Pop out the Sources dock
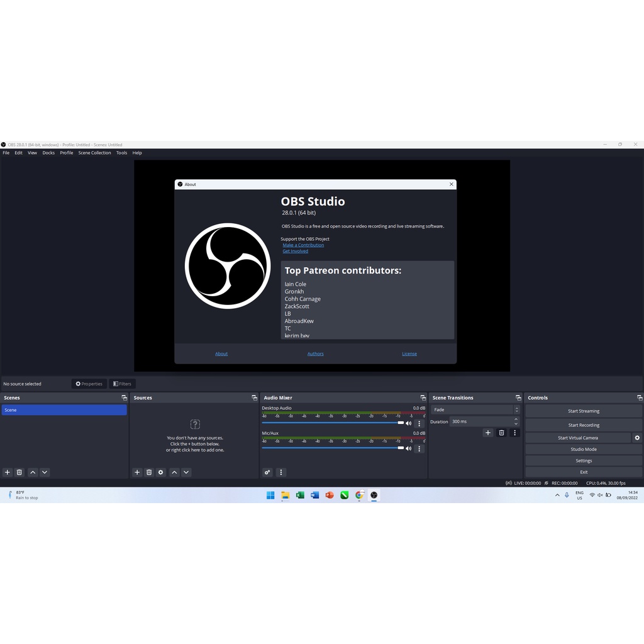The image size is (644, 644). 254,397
